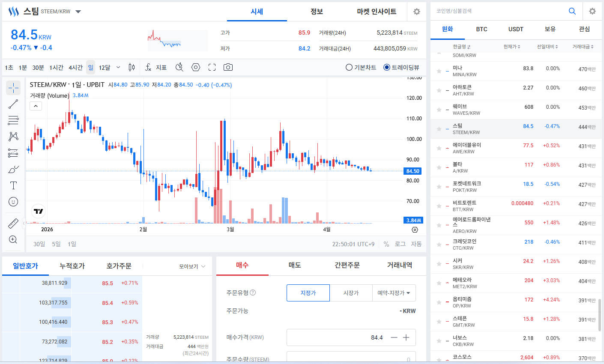Open the Fibonacci retracement tool
This screenshot has height=364, width=604.
(13, 120)
